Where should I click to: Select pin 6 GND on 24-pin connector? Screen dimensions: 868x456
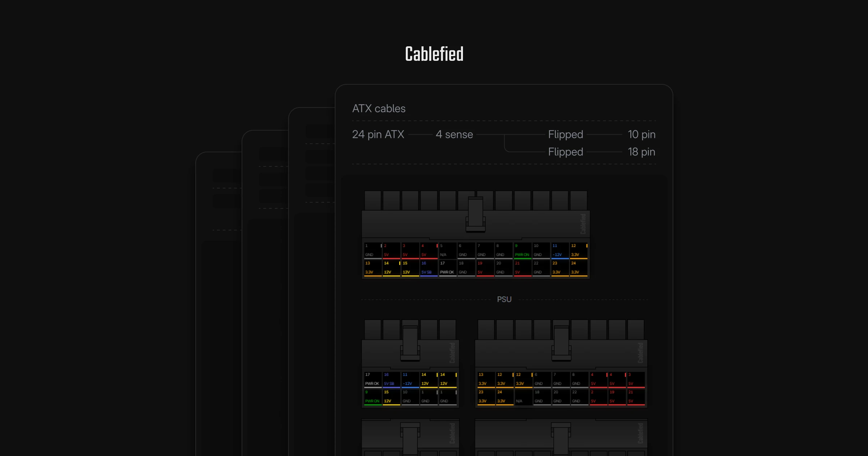tap(467, 250)
